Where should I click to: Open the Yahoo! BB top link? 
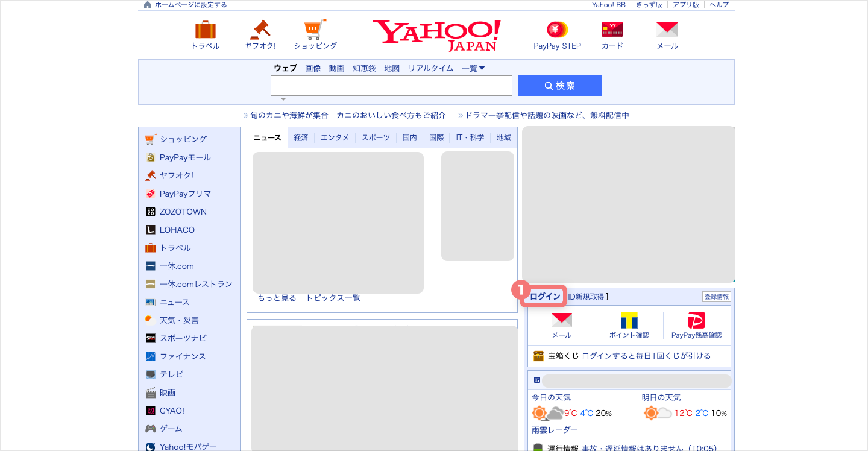(609, 5)
